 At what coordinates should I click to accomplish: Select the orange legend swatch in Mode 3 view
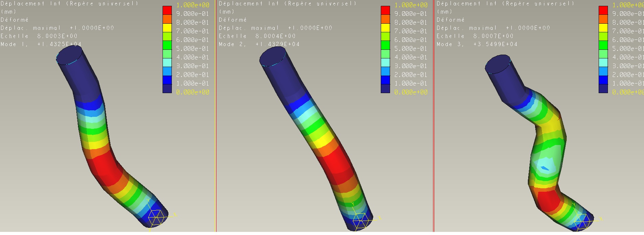click(603, 19)
